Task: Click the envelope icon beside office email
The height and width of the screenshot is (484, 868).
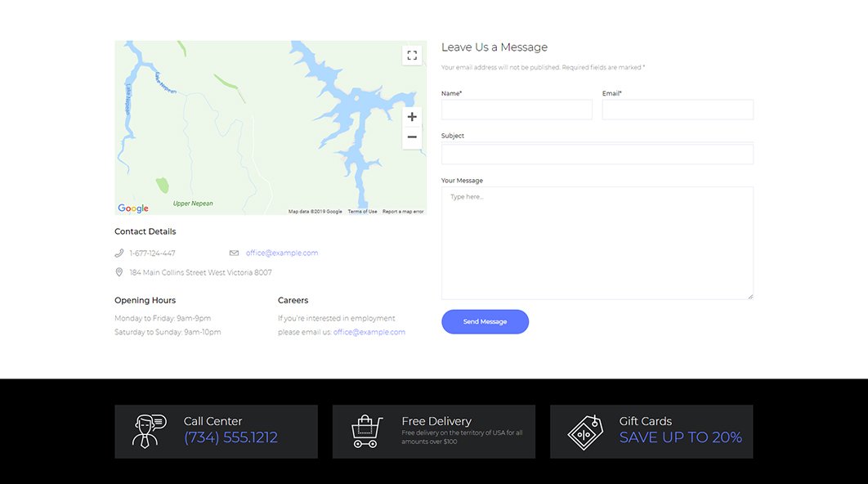Action: click(234, 253)
